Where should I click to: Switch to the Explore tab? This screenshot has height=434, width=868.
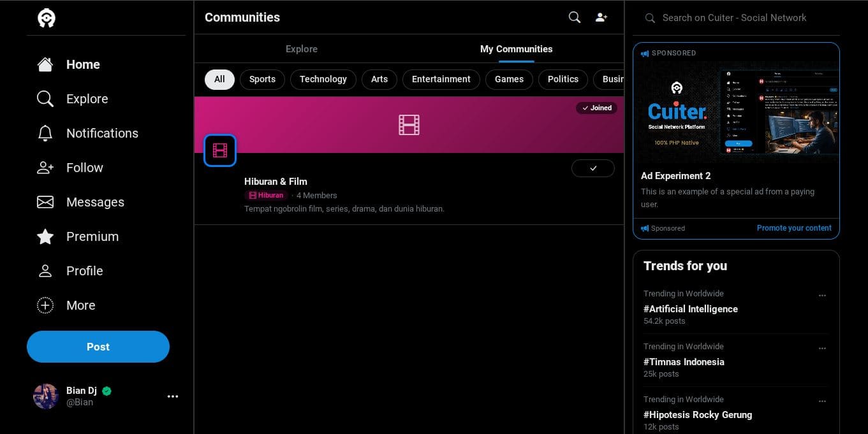click(x=302, y=49)
